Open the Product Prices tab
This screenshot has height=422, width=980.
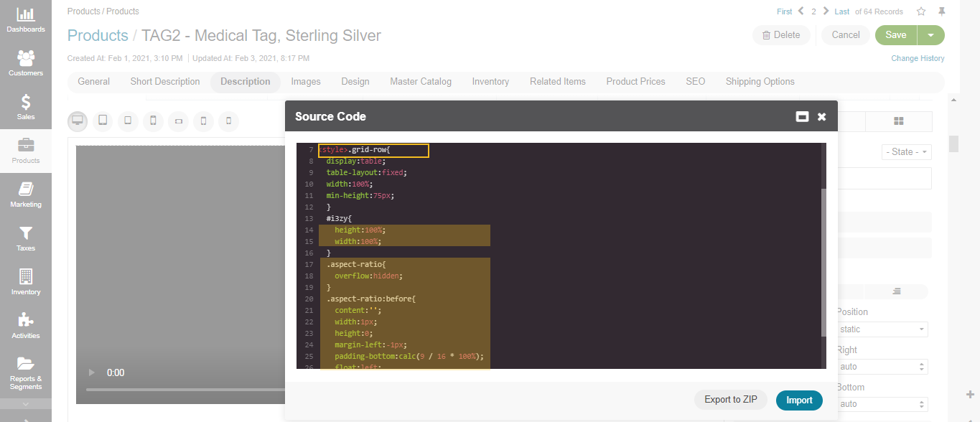[x=635, y=82]
